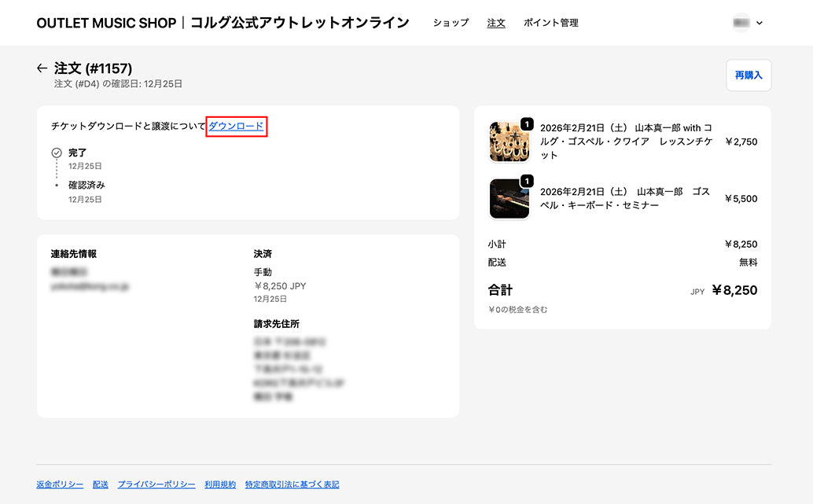Click the quantity badge on the keyboard seminar image
813x504 pixels.
[527, 182]
